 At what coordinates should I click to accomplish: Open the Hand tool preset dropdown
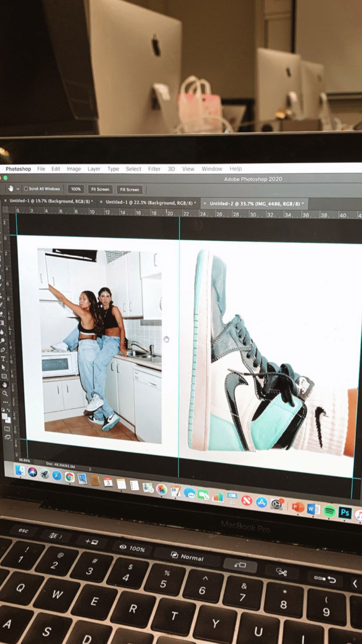17,189
